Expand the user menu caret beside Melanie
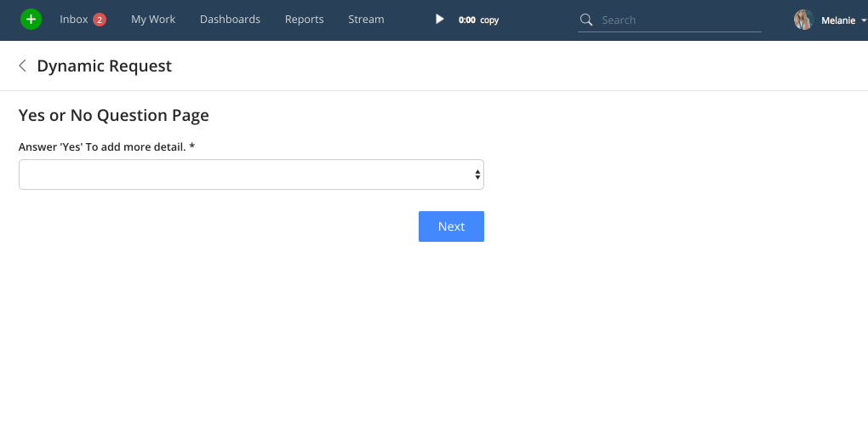Image resolution: width=868 pixels, height=430 pixels. pyautogui.click(x=864, y=20)
